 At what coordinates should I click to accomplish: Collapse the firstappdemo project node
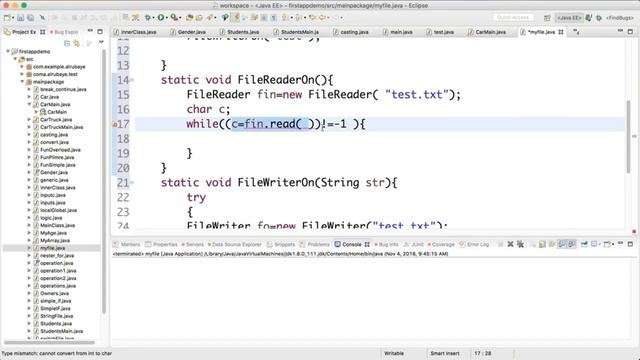8,51
